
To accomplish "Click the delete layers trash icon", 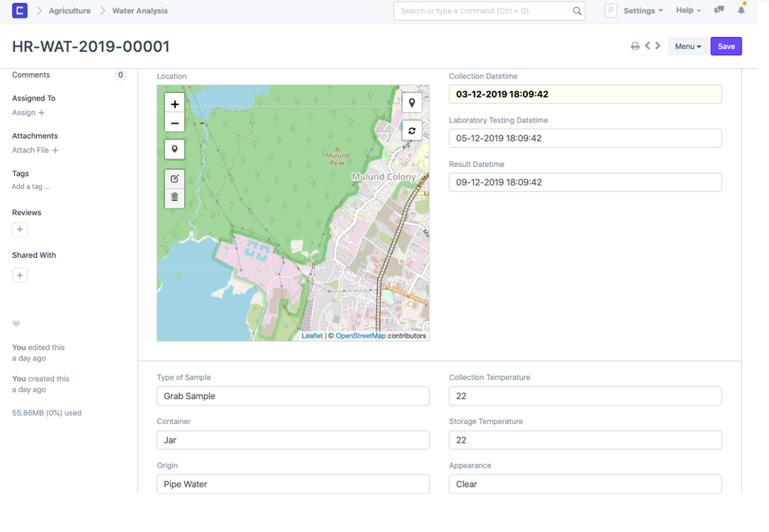I will [x=175, y=197].
